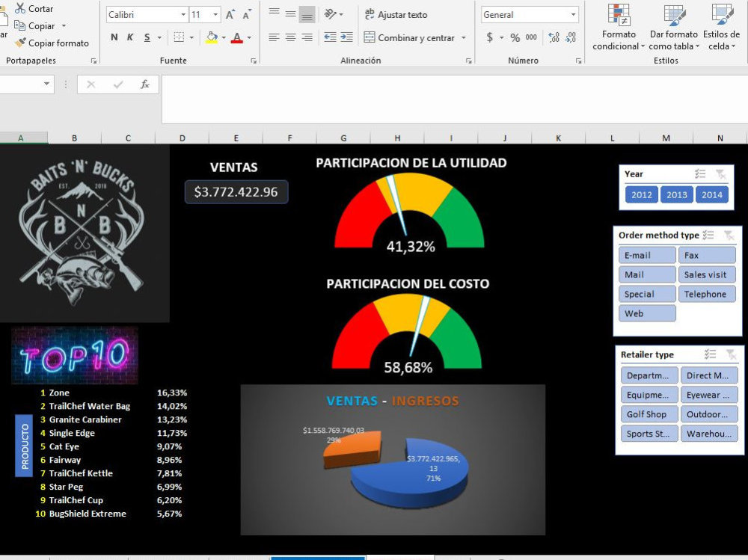Increase font size with the large A
This screenshot has width=748, height=560.
coord(230,15)
